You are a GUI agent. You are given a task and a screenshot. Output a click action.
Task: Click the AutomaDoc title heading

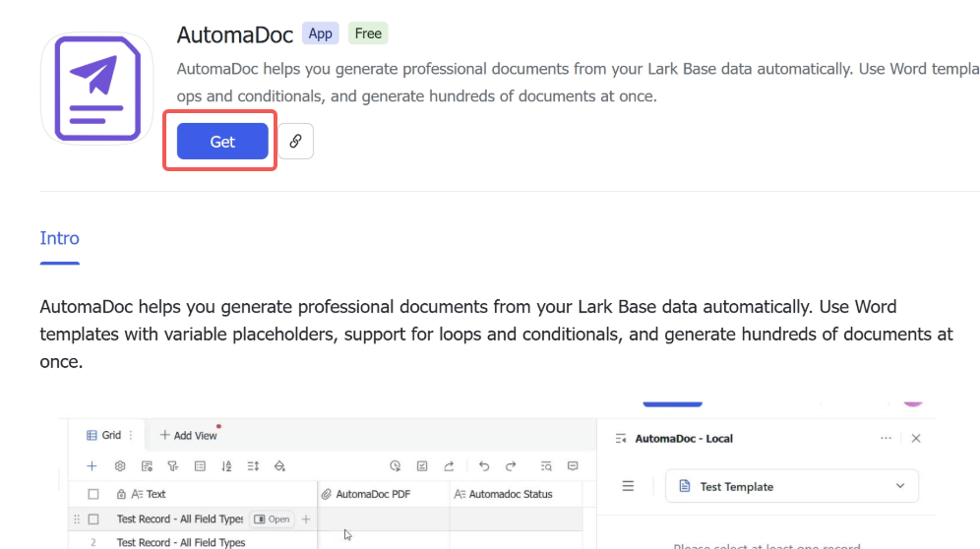pyautogui.click(x=235, y=34)
